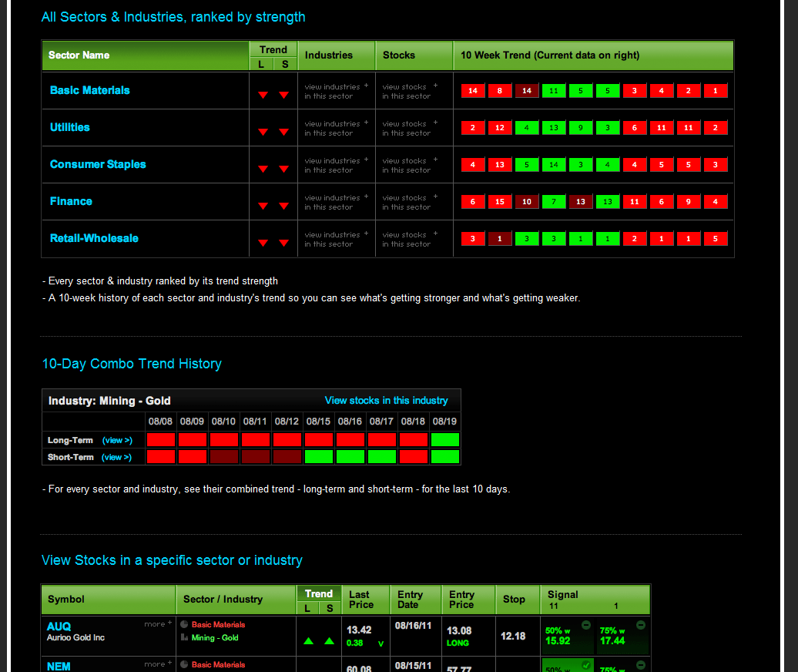Expand view industries for Consumer Staples
Viewport: 798px width, 672px height.
coord(336,166)
